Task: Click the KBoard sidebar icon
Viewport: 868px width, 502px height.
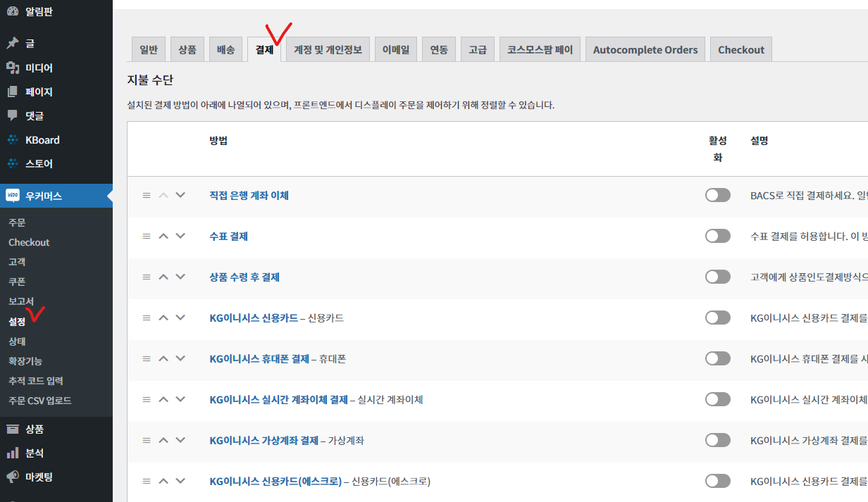Action: point(13,139)
